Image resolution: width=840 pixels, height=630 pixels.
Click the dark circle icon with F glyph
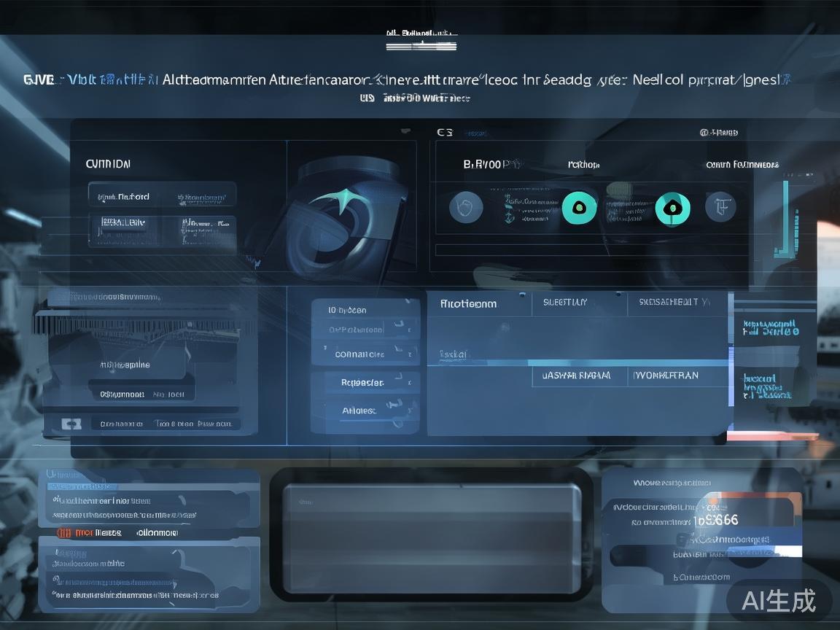tap(720, 208)
